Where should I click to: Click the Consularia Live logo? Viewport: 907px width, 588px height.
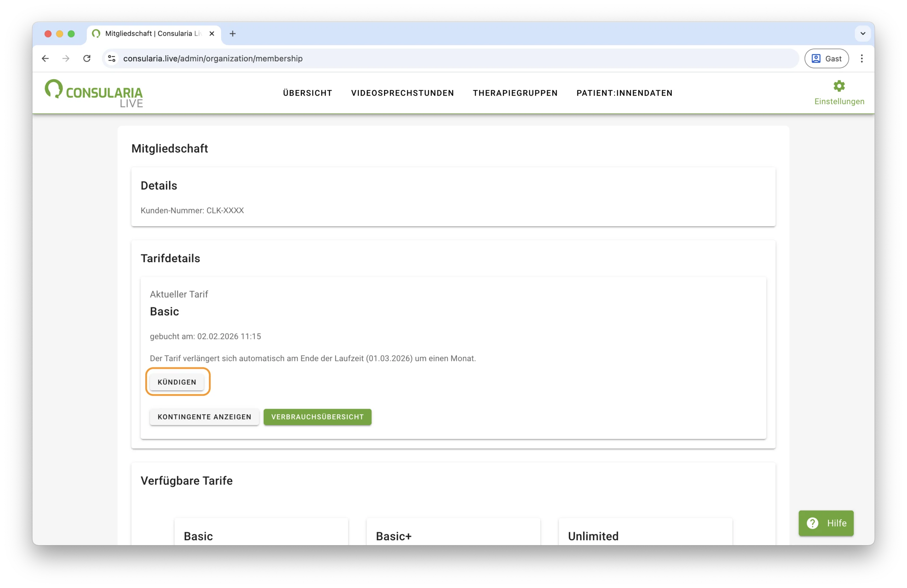(x=94, y=94)
